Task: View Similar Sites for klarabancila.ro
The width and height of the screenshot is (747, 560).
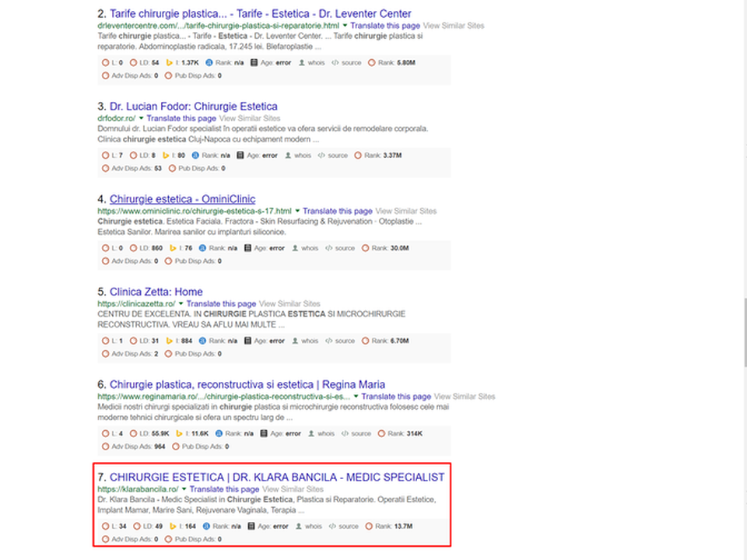Action: click(293, 489)
